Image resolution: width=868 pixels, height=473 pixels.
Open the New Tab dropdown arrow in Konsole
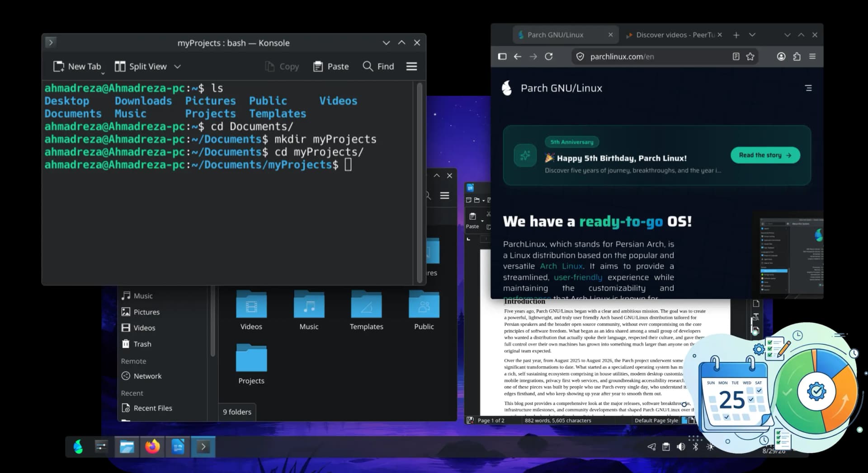[103, 73]
